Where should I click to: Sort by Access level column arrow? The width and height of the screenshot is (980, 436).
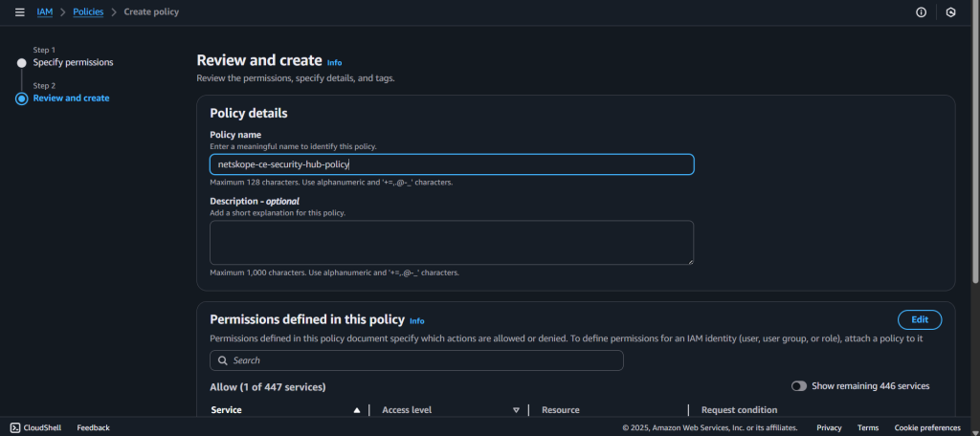[516, 410]
